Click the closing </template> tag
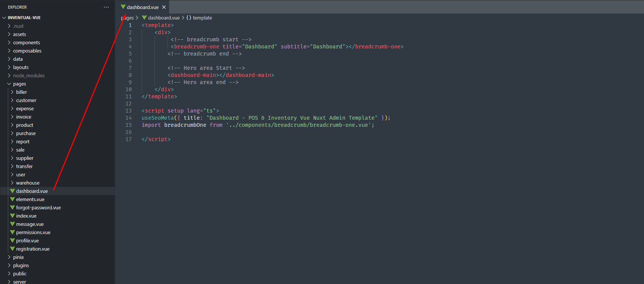The height and width of the screenshot is (284, 644). pyautogui.click(x=159, y=96)
